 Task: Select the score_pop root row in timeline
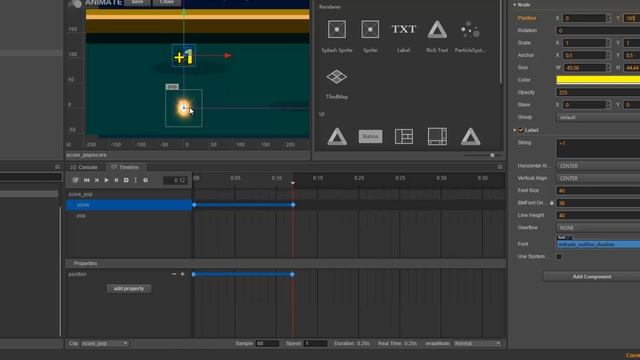pos(129,194)
